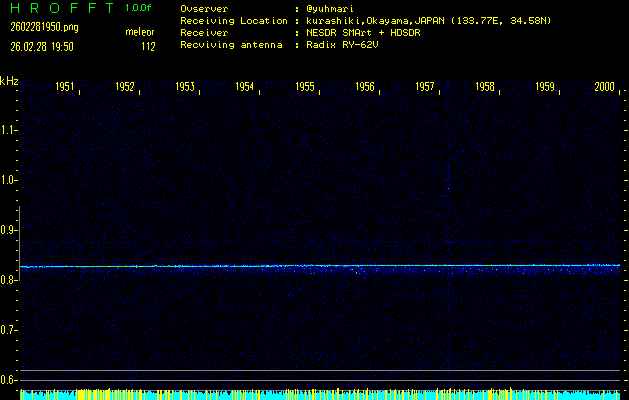The width and height of the screenshot is (629, 400).
Task: Pick the 1958 time marker
Action: (485, 87)
